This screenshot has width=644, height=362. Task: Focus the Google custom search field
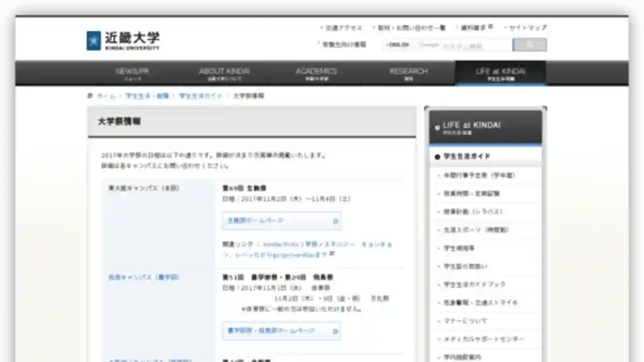tap(463, 45)
